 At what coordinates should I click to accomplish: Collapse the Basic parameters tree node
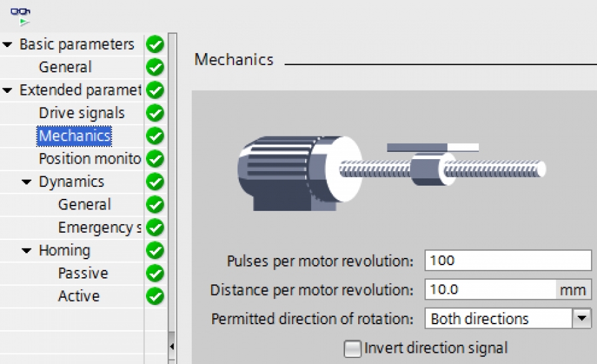(7, 44)
